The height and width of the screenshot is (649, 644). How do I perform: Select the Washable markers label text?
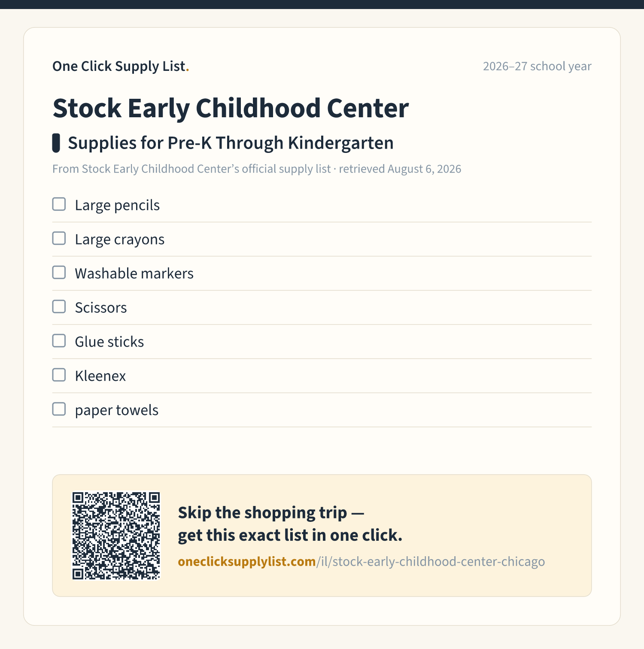point(134,274)
